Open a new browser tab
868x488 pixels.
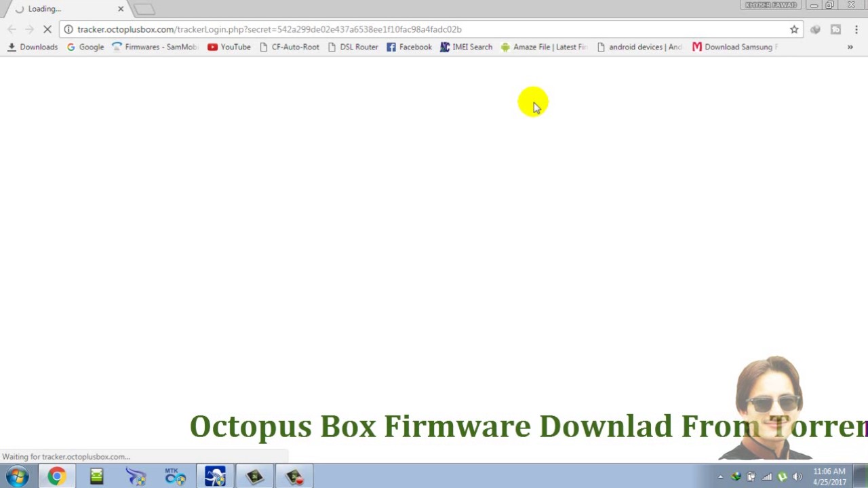coord(144,9)
